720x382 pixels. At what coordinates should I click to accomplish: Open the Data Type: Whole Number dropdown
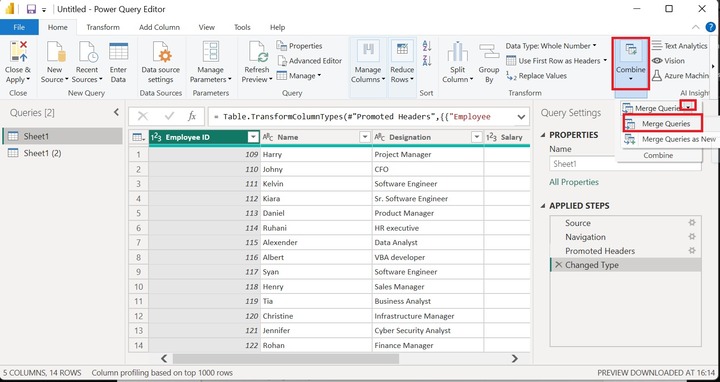[x=551, y=46]
